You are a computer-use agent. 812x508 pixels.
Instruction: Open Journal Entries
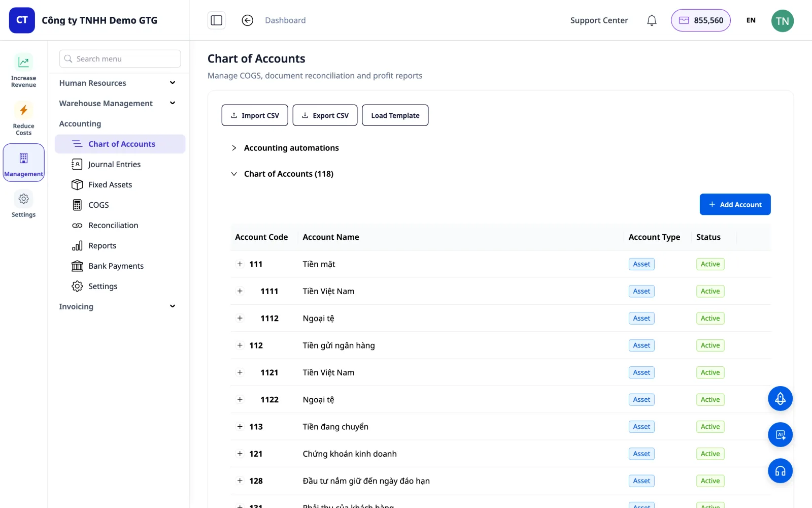pyautogui.click(x=120, y=164)
